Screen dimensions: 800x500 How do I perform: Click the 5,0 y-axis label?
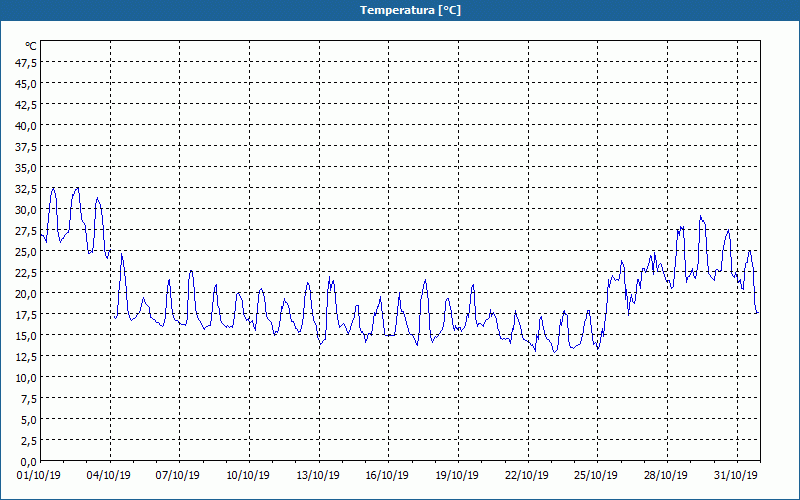pos(29,420)
